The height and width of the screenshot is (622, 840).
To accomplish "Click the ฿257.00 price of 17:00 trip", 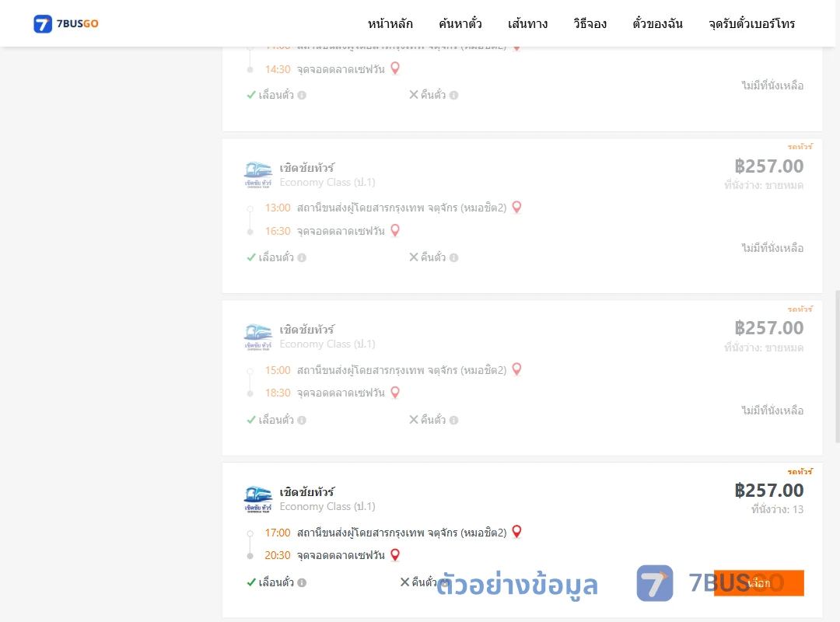I will tap(768, 490).
